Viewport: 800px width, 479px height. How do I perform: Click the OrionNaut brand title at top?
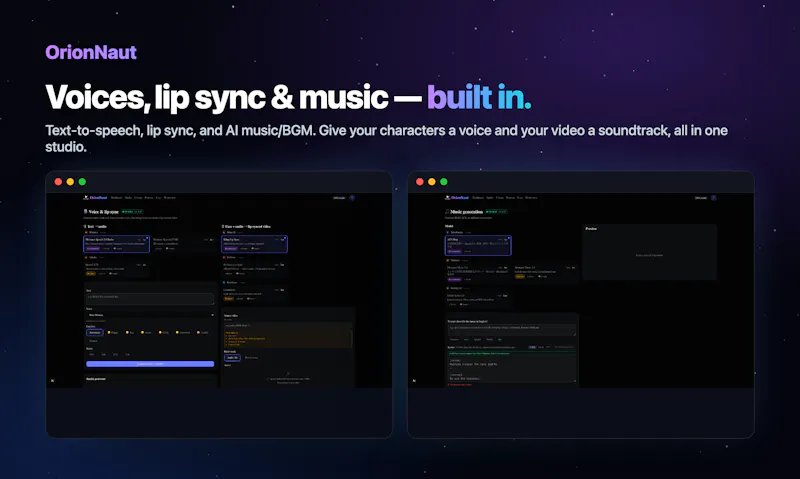click(91, 52)
